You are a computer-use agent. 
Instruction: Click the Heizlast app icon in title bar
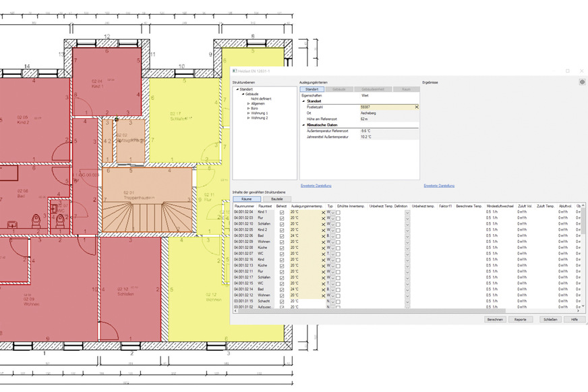pos(235,70)
